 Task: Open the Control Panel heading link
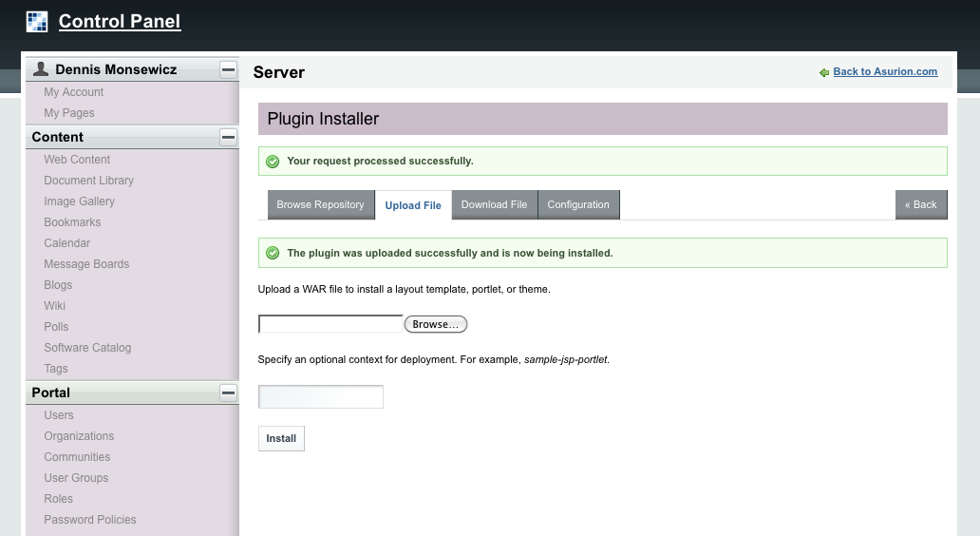120,21
